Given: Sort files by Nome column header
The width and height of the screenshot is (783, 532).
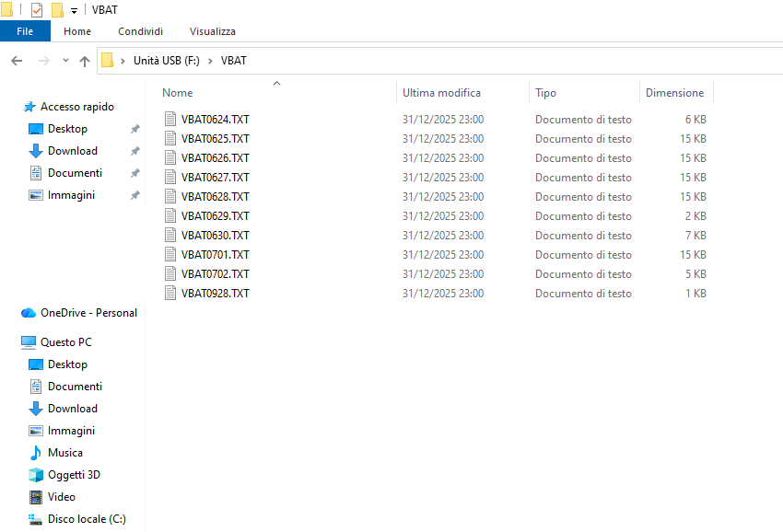Looking at the screenshot, I should [178, 93].
